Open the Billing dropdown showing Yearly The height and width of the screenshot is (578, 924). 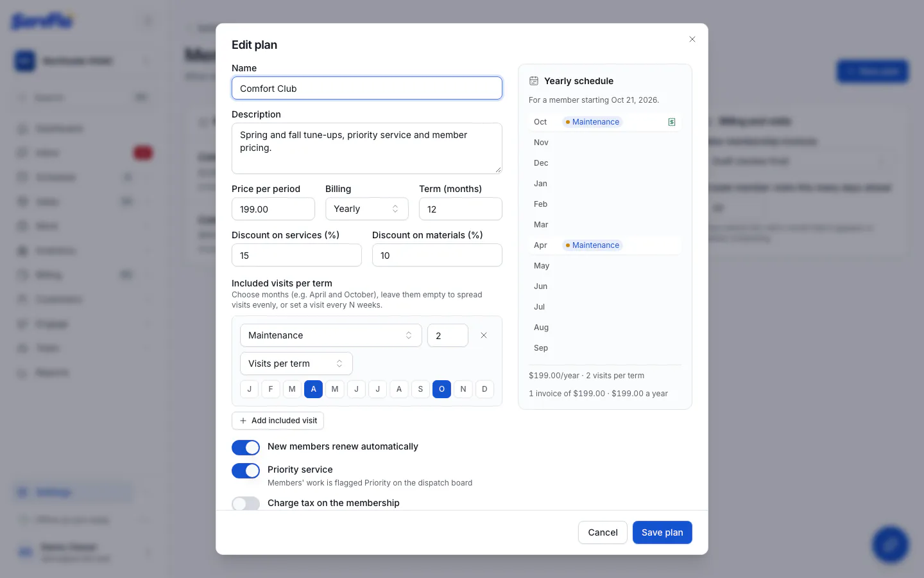[x=367, y=209]
